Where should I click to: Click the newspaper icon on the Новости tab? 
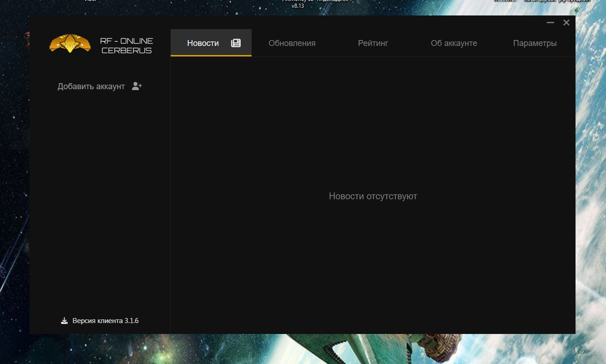click(x=236, y=43)
